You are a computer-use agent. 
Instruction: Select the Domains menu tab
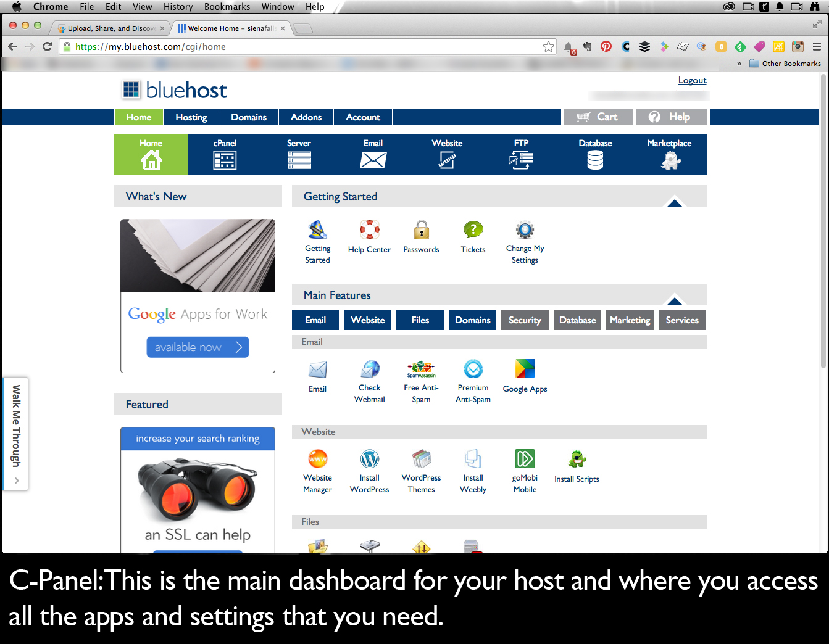tap(249, 117)
